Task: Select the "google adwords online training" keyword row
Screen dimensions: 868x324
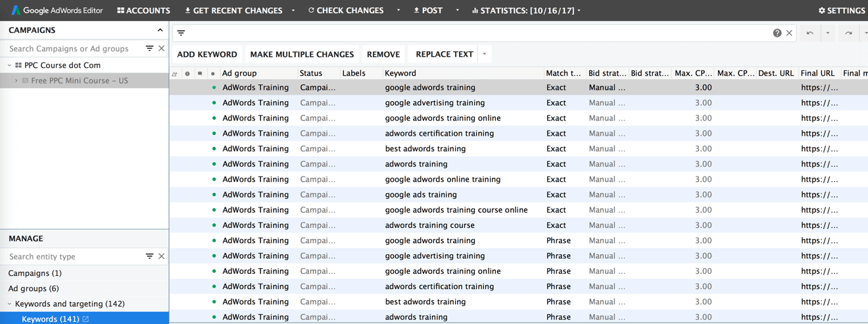Action: coord(519,179)
